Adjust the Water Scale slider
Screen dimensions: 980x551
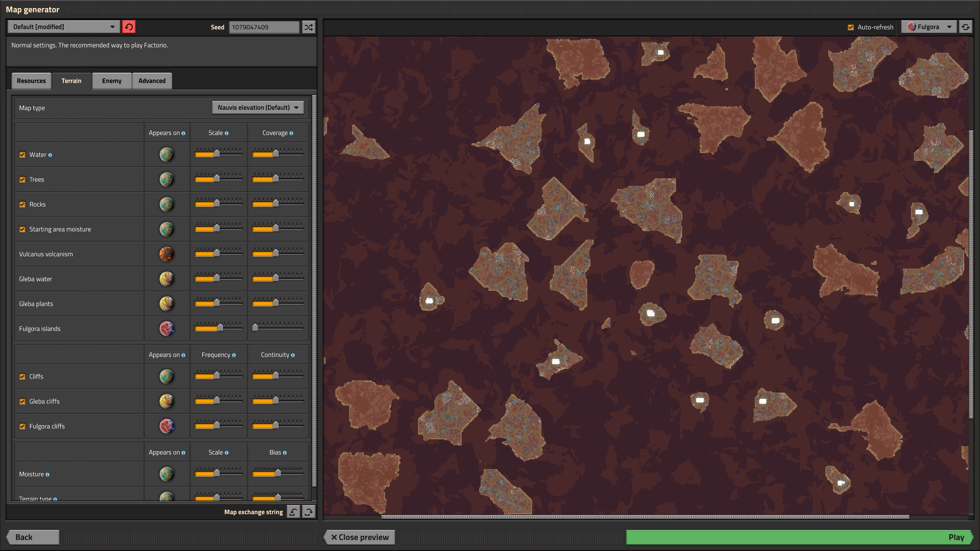point(219,154)
